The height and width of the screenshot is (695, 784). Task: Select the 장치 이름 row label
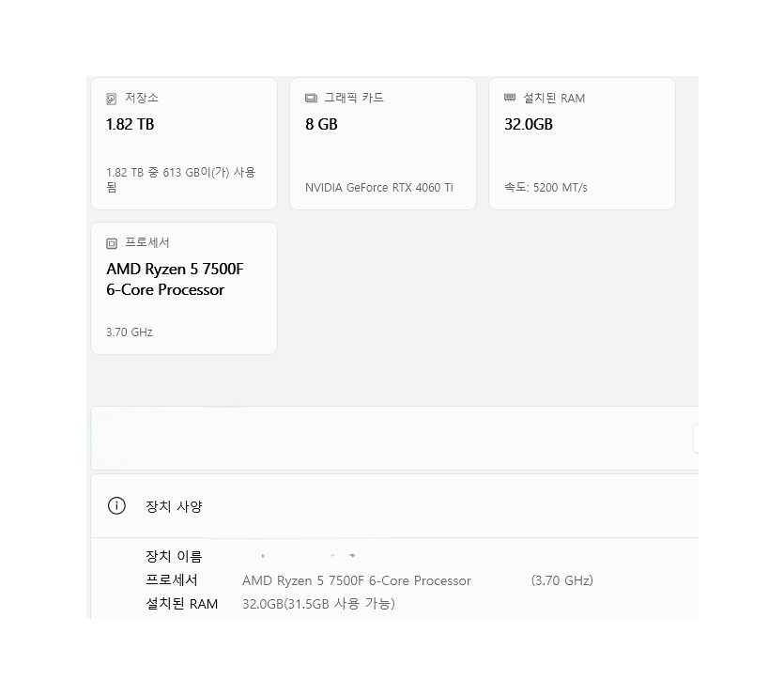(174, 556)
